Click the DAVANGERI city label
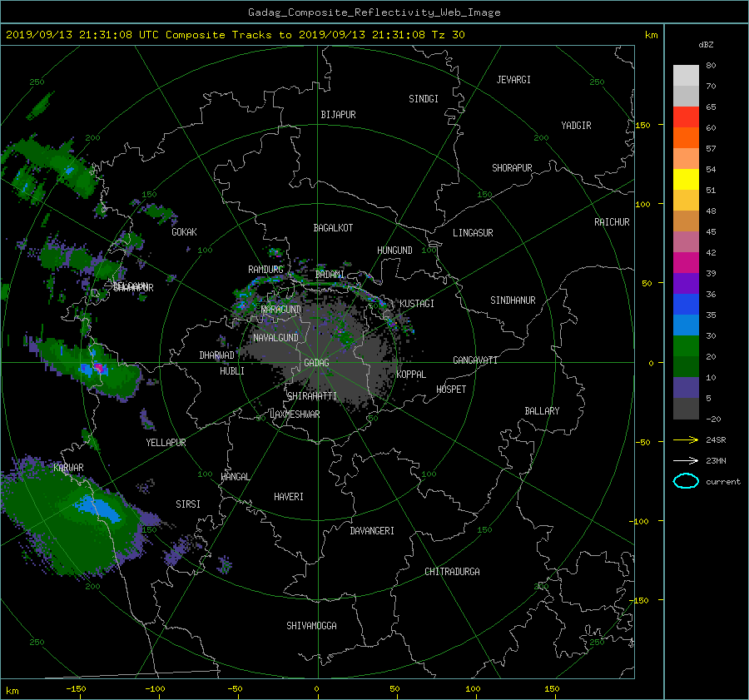 point(372,531)
